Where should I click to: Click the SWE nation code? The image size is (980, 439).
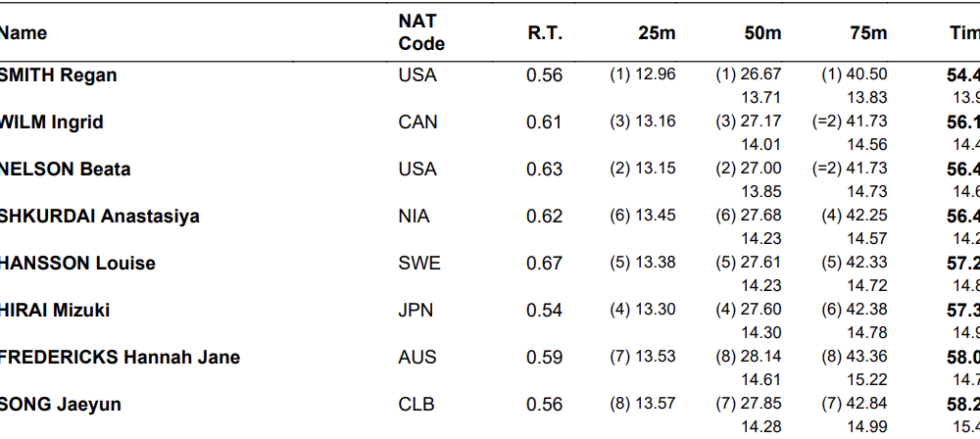[419, 264]
